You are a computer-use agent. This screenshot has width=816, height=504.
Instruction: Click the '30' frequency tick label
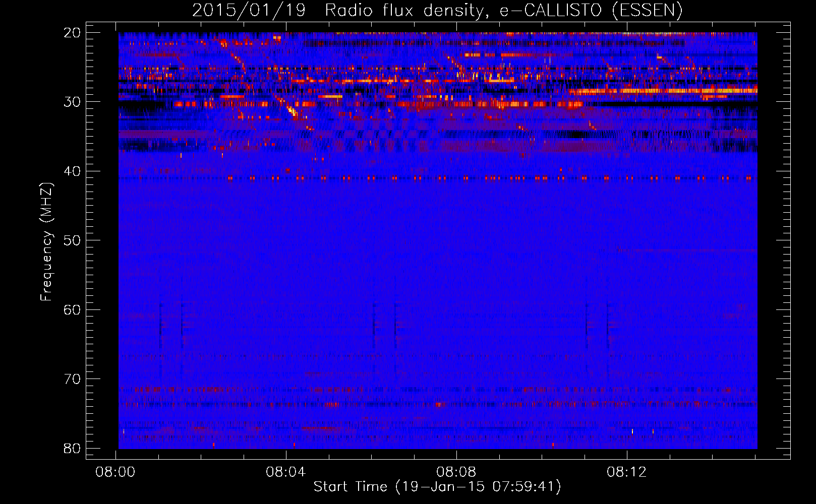(x=72, y=102)
